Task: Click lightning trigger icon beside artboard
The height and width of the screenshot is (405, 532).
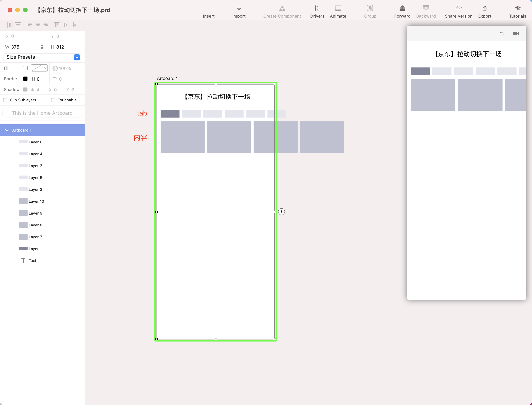Action: coord(281,212)
